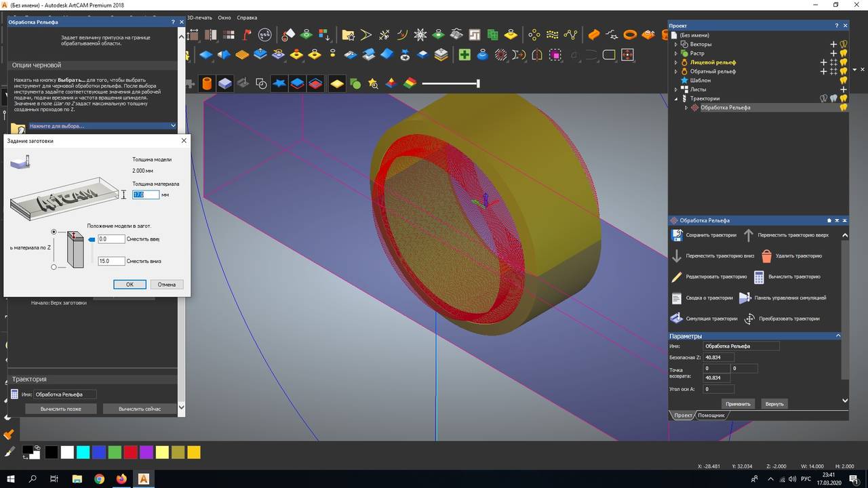
Task: Open the Окно menu
Action: click(x=224, y=18)
